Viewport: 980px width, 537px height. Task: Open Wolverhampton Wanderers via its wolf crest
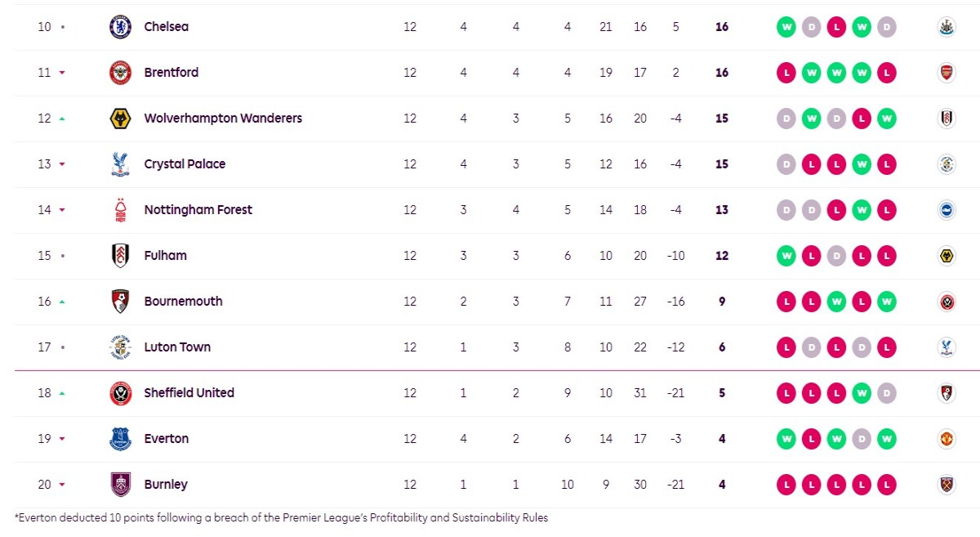click(120, 119)
